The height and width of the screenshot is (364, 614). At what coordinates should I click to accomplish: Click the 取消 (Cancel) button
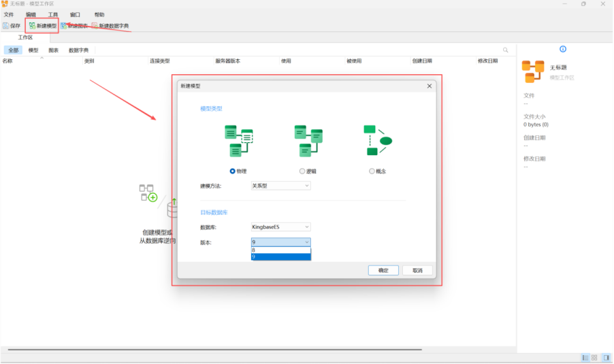pyautogui.click(x=417, y=270)
